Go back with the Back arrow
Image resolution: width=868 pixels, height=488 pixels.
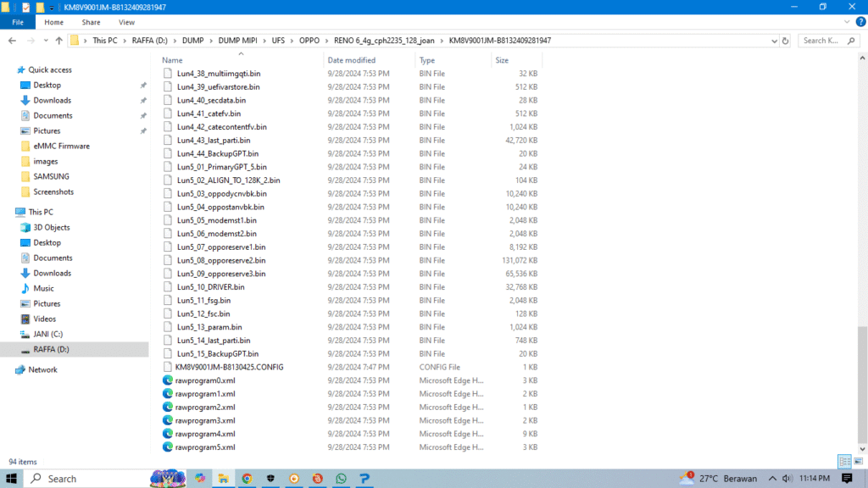tap(12, 41)
